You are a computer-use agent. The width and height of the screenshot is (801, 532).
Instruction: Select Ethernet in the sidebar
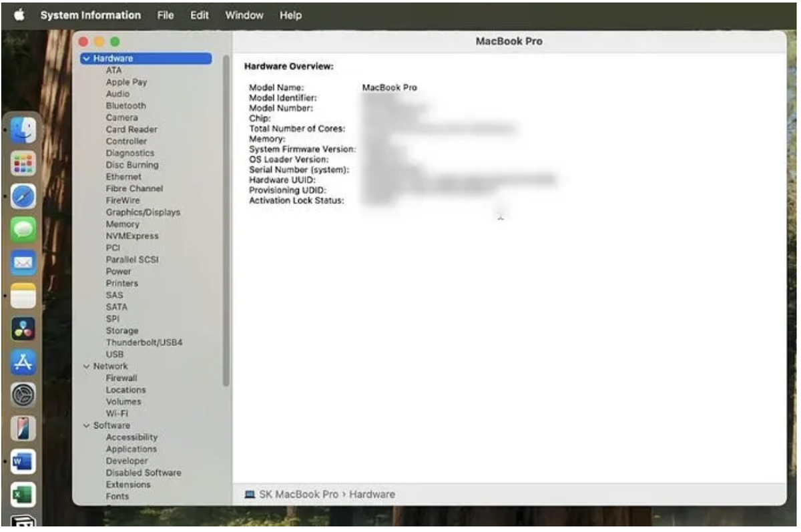(x=123, y=177)
